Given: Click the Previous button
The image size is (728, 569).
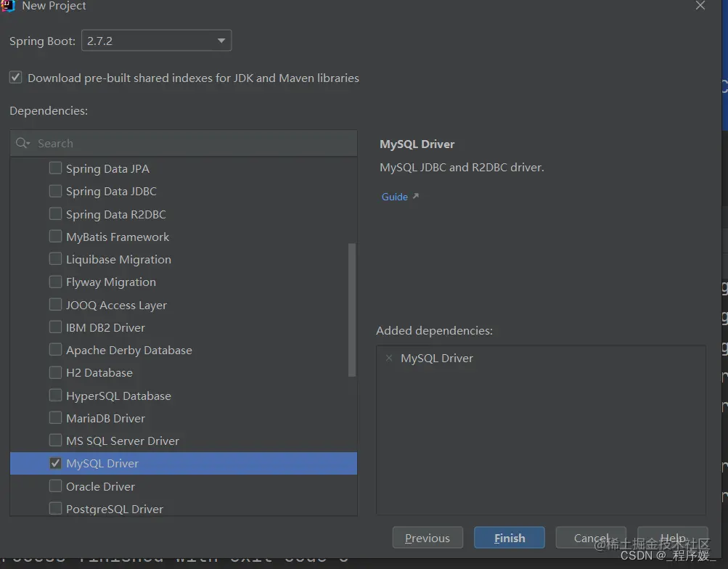Looking at the screenshot, I should pyautogui.click(x=428, y=538).
